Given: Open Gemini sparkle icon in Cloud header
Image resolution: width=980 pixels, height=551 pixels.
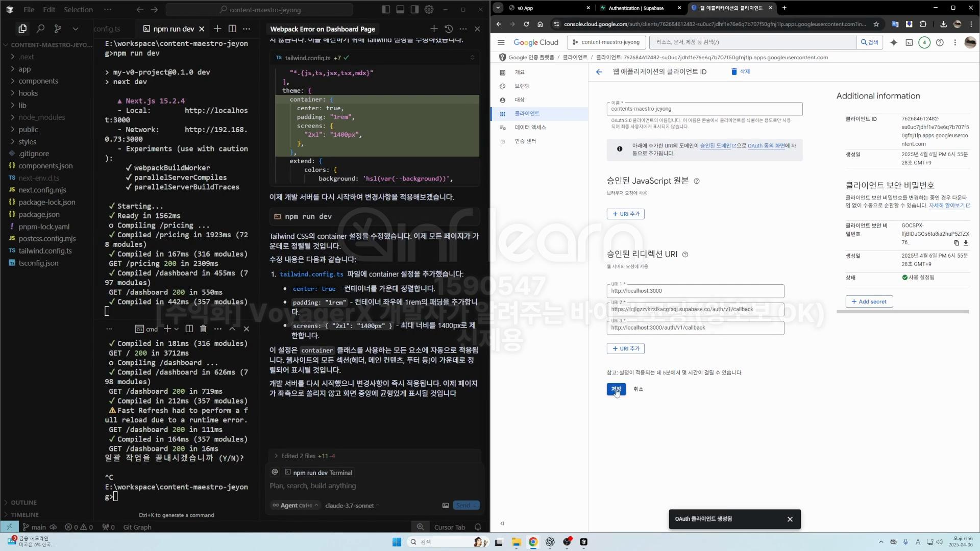Looking at the screenshot, I should coord(894,42).
